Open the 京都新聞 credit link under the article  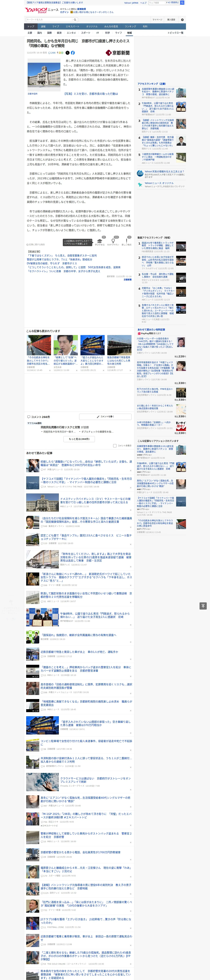[127, 280]
